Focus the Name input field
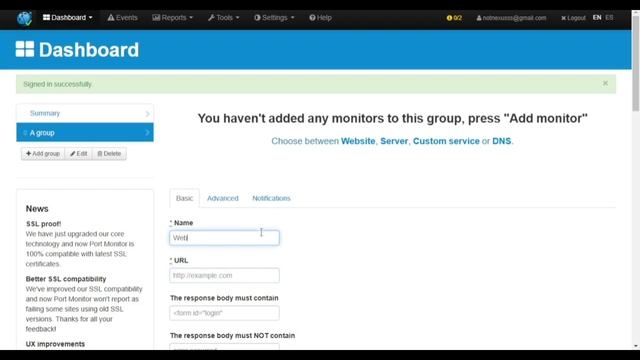The width and height of the screenshot is (640, 360). coord(224,238)
